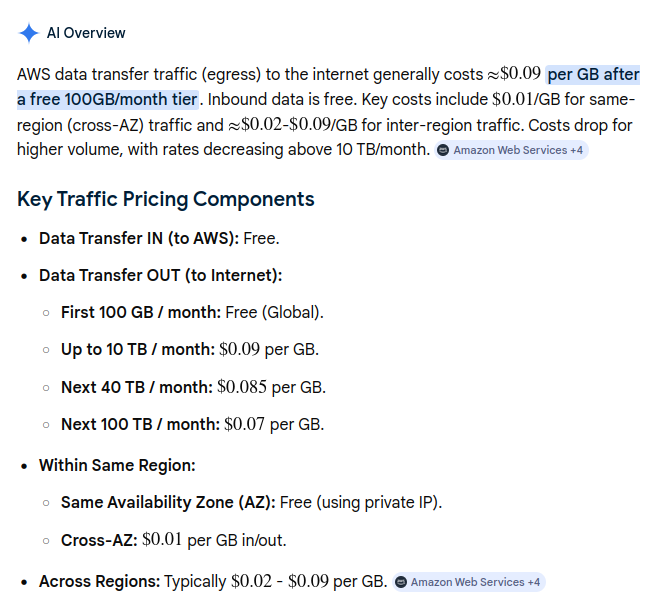Click the Within Same Region bullet
This screenshot has width=659, height=611.
pos(117,466)
